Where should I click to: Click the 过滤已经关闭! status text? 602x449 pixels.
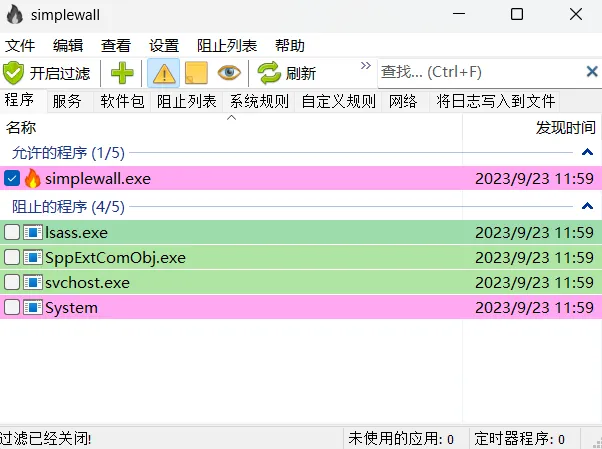[x=45, y=438]
